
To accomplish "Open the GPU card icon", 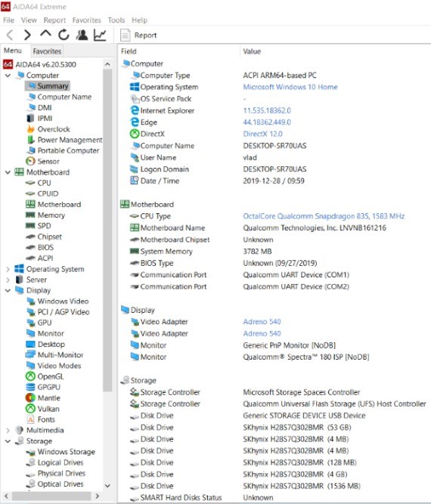I will tap(30, 323).
